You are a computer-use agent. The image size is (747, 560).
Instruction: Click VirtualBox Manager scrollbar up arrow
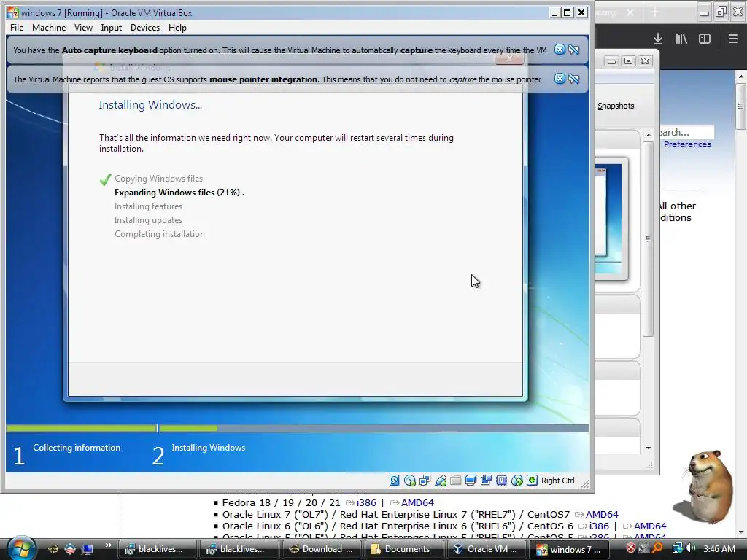649,135
